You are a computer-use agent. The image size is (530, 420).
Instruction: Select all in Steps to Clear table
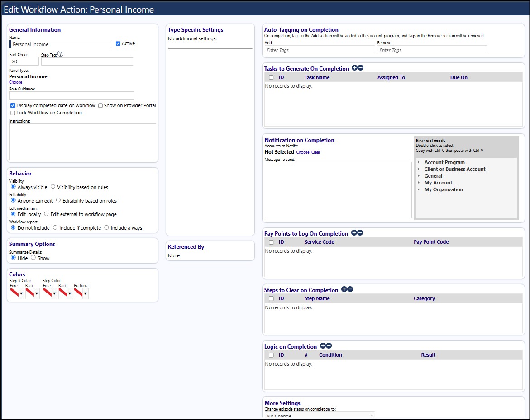coord(271,298)
